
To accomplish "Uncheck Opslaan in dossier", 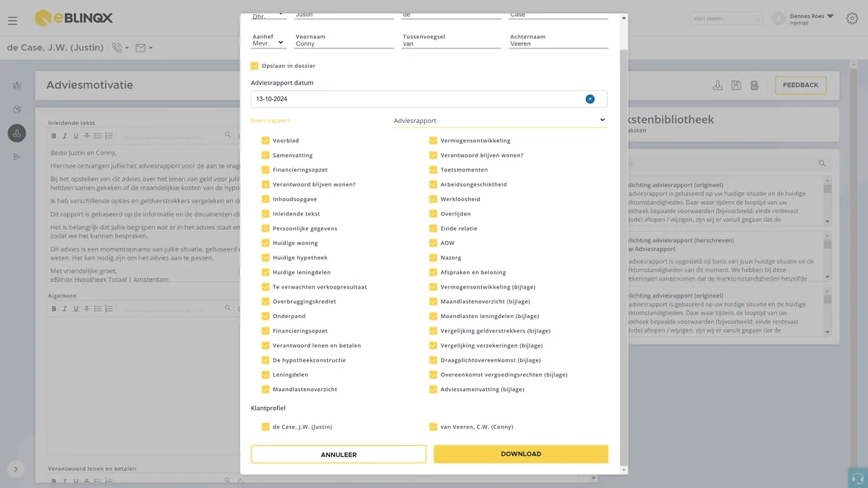I will 255,66.
